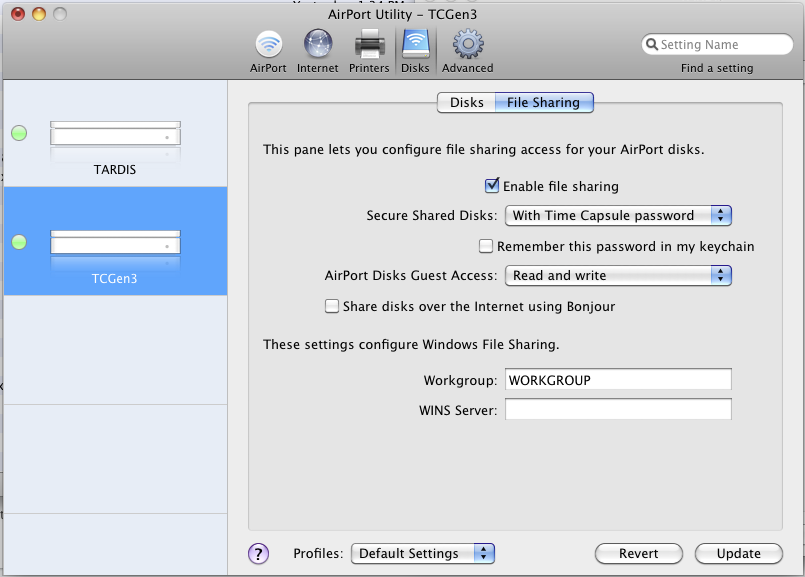The image size is (805, 577).
Task: Click the WINS Server text field
Action: [x=618, y=410]
